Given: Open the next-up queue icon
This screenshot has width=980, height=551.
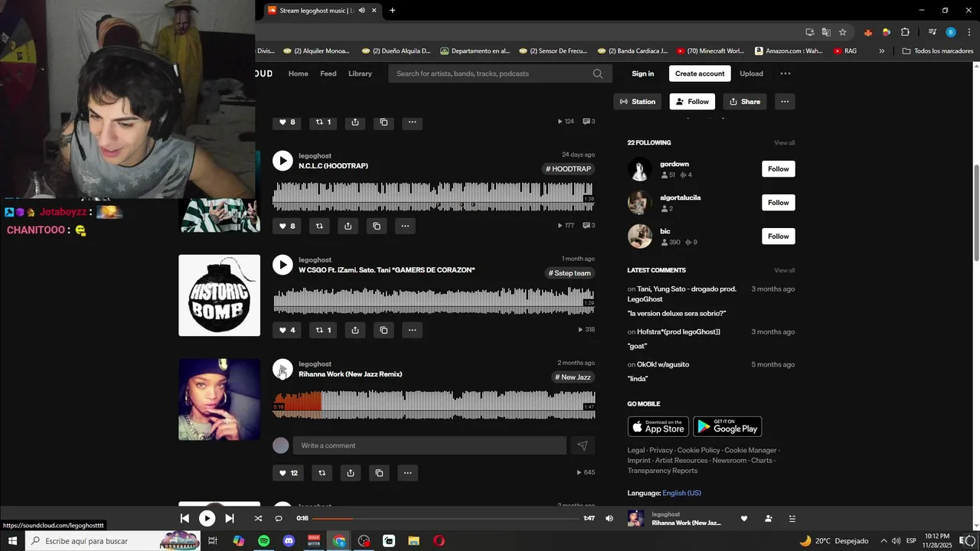Looking at the screenshot, I should 792,518.
